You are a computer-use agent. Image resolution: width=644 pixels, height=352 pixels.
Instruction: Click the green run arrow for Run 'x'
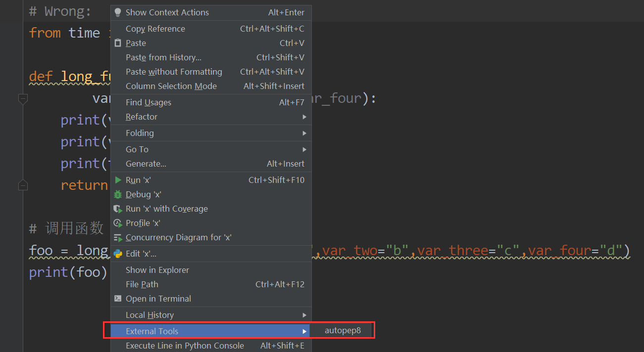(x=118, y=180)
